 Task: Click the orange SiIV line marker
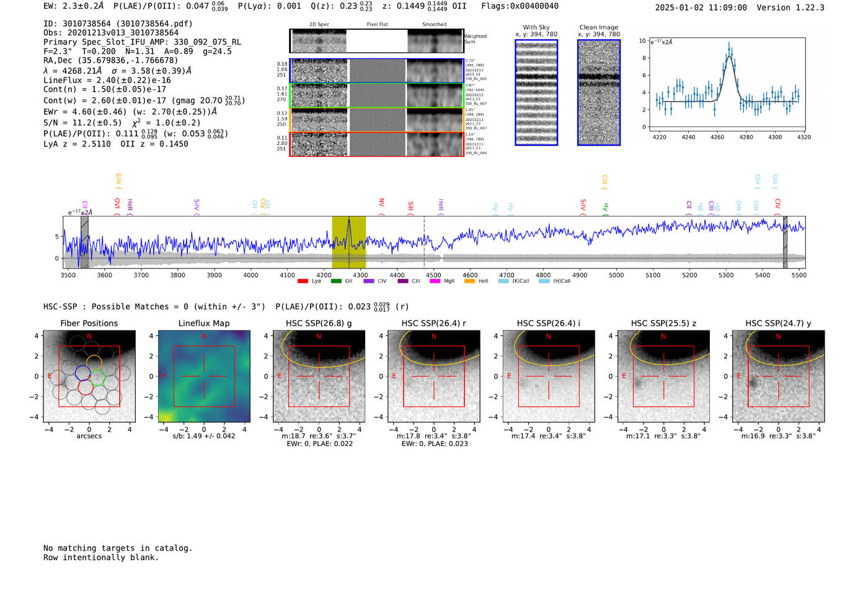click(x=118, y=181)
